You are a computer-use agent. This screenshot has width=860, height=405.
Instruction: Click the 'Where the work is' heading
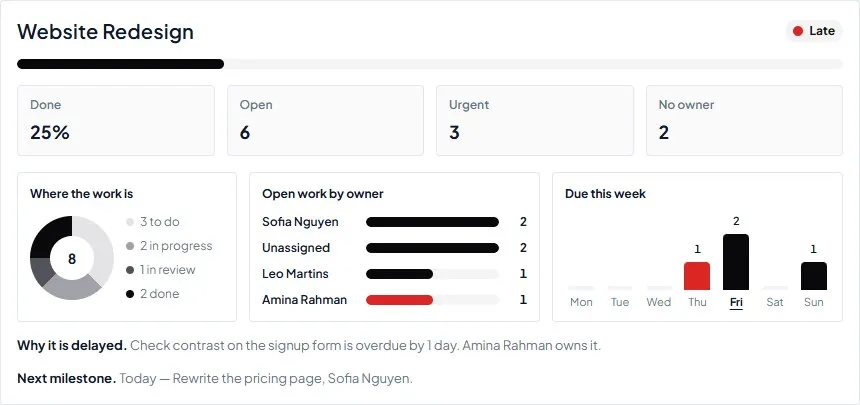[x=82, y=194]
